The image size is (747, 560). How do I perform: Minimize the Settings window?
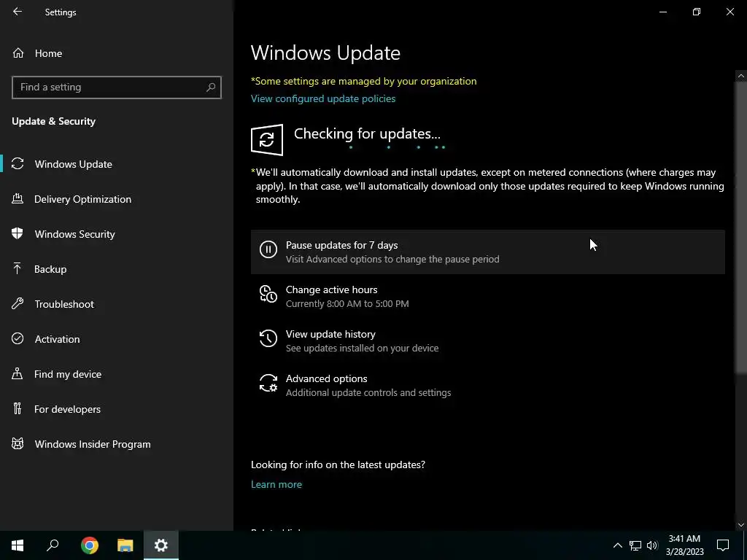coord(662,12)
